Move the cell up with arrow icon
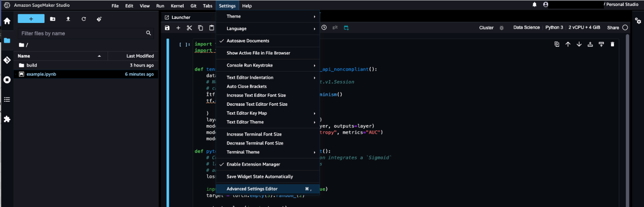 point(568,44)
